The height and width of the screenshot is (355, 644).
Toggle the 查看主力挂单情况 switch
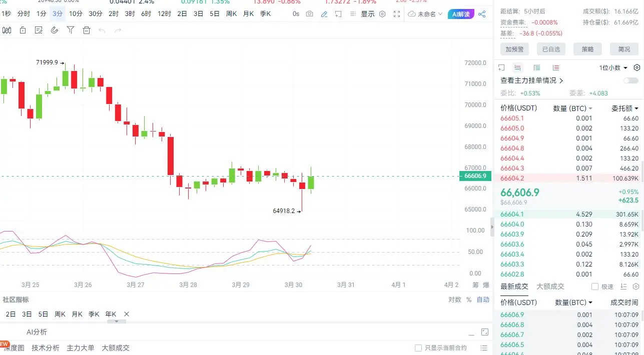(631, 80)
